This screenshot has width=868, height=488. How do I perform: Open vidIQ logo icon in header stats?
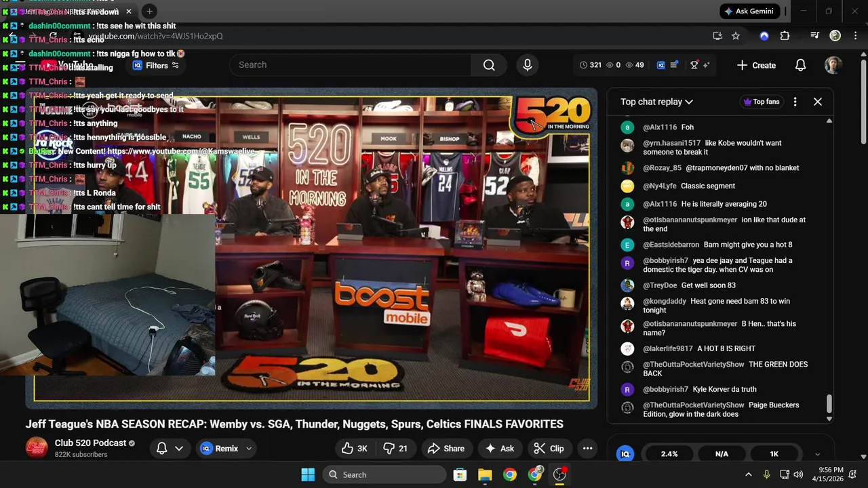pyautogui.click(x=661, y=65)
